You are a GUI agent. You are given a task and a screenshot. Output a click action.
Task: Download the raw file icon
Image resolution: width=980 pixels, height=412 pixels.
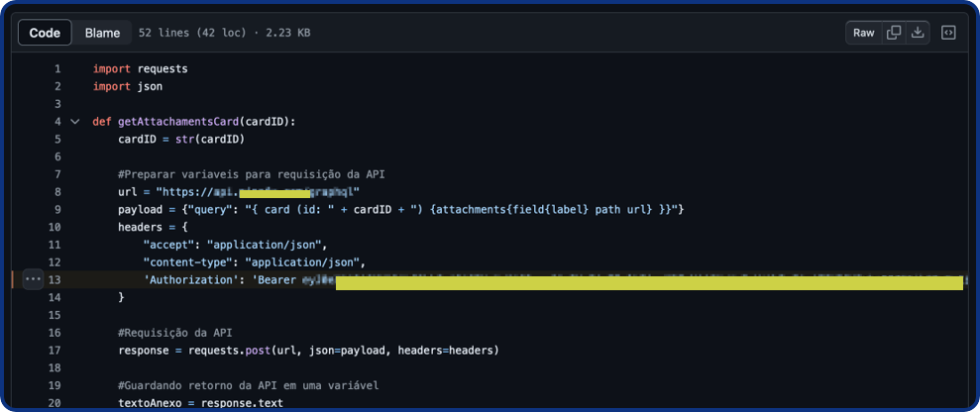pos(918,33)
